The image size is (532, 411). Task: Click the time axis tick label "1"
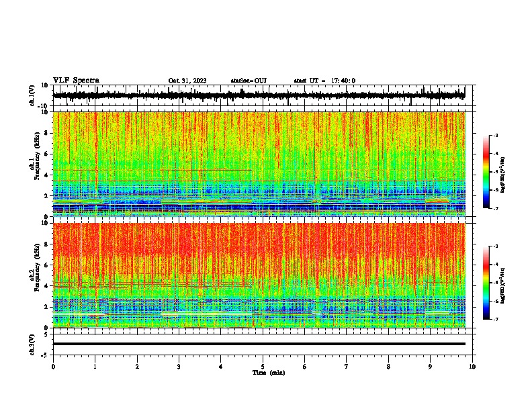pyautogui.click(x=95, y=367)
